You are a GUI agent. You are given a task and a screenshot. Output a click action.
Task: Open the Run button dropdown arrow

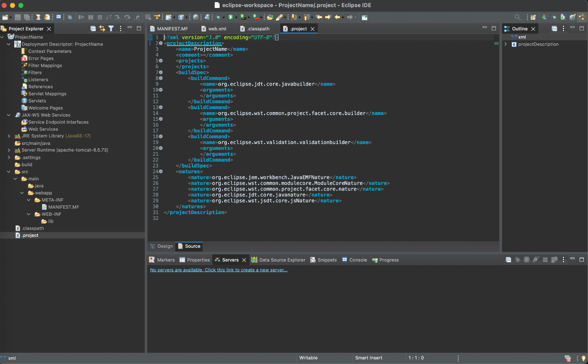pos(236,18)
